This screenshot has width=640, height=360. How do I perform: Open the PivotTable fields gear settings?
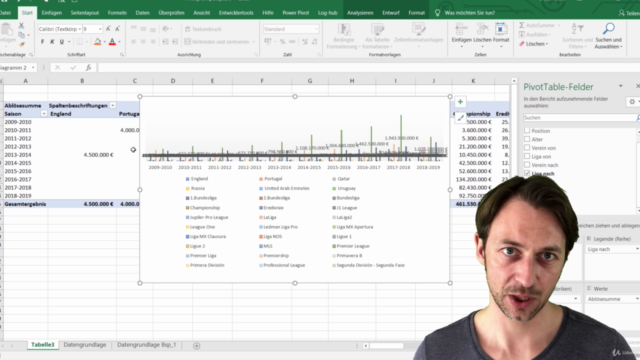(632, 102)
